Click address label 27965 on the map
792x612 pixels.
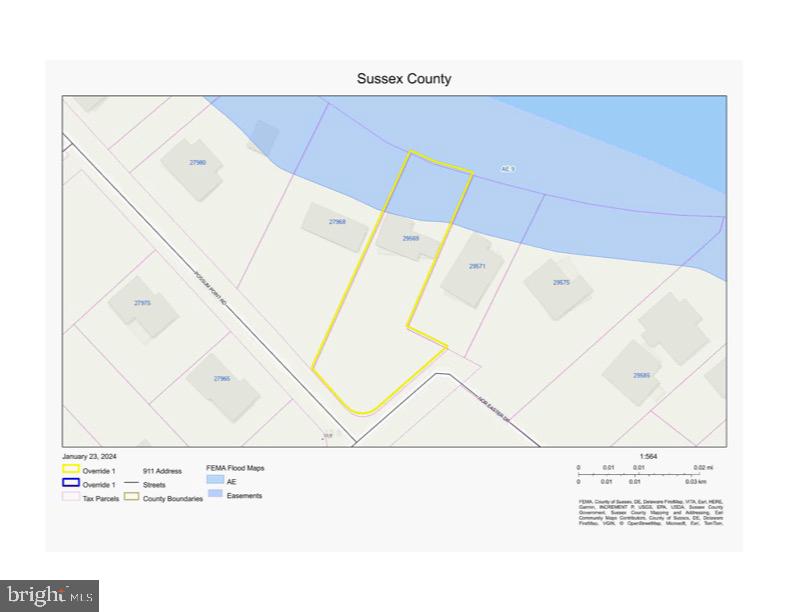point(222,378)
